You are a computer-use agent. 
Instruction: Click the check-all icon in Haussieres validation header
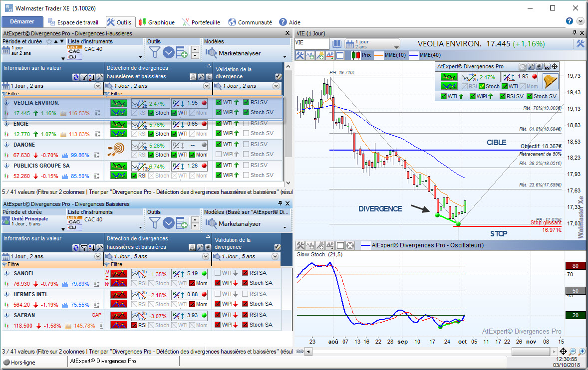(278, 77)
